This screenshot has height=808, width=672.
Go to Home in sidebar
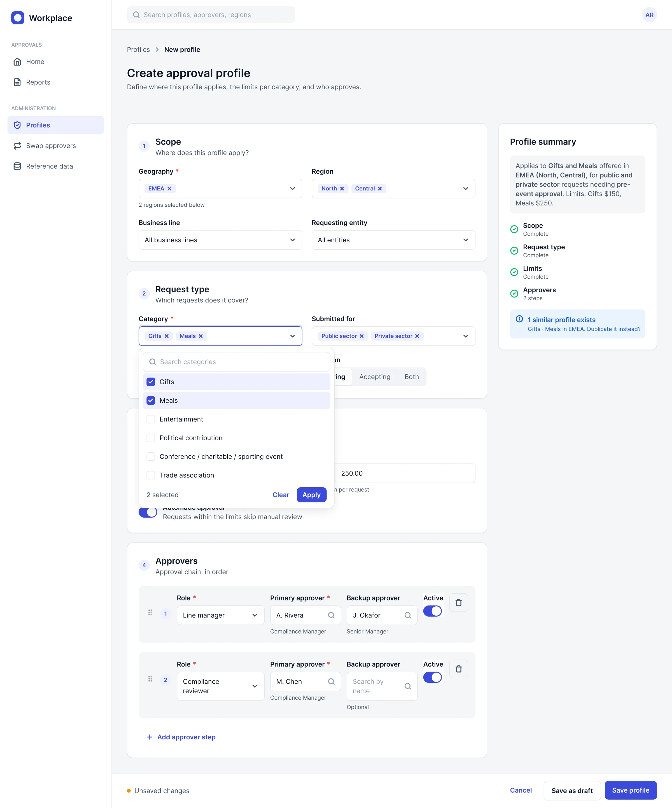56,62
